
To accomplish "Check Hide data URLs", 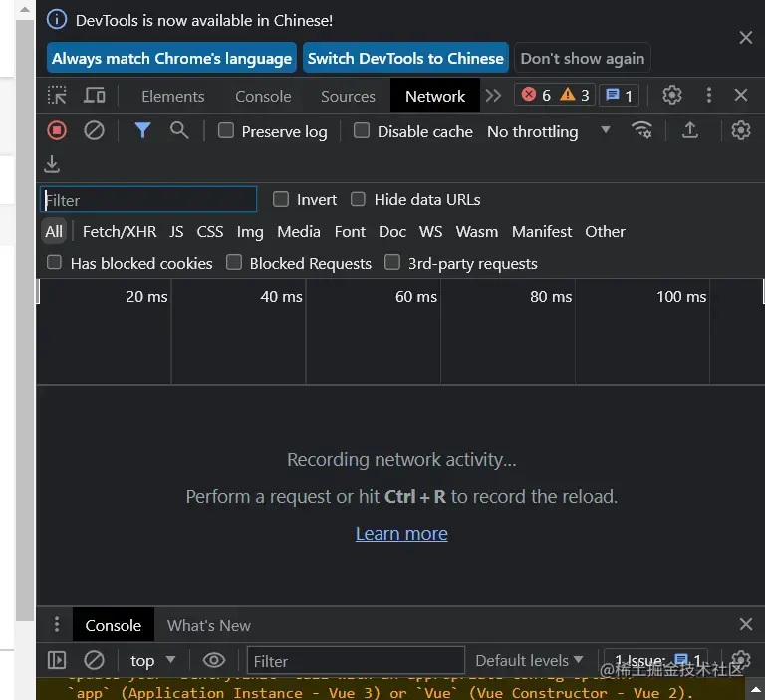I will point(358,199).
